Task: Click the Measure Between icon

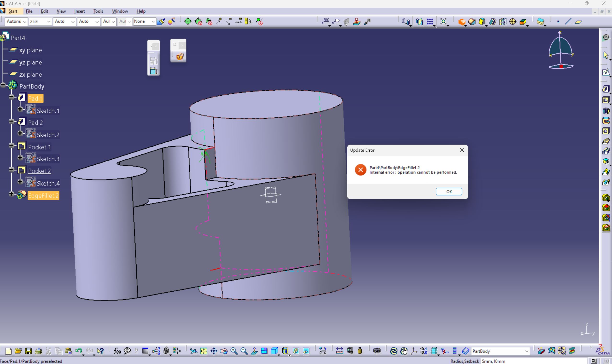Action: (x=339, y=351)
